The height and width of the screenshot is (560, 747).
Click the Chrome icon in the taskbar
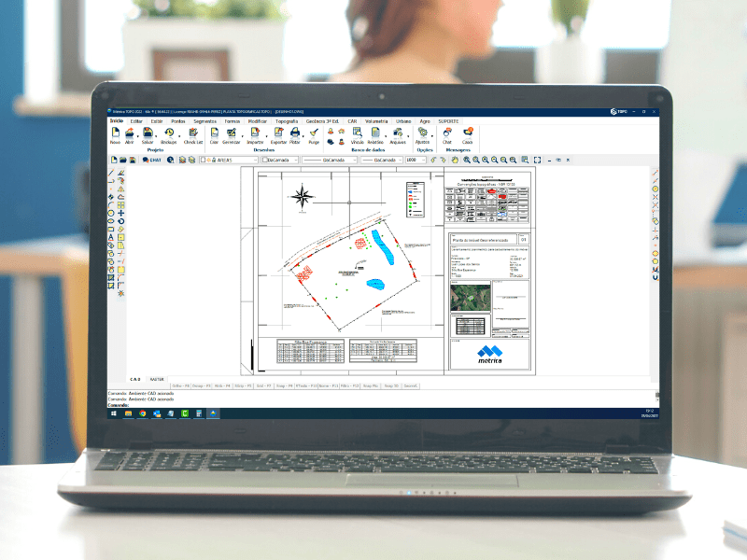(143, 413)
